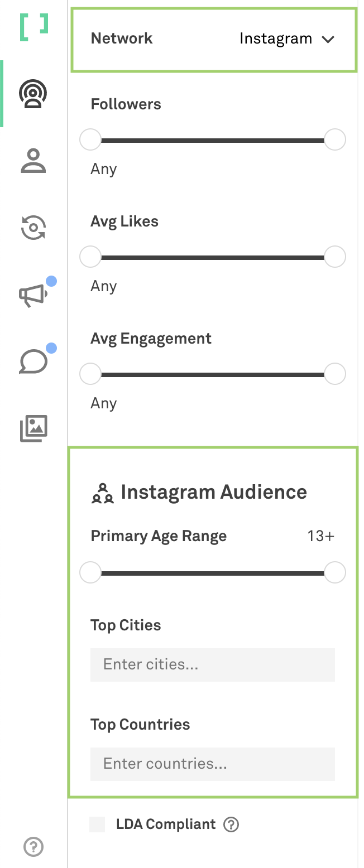The image size is (364, 868).
Task: Open the influencer discovery radar icon
Action: tap(33, 94)
